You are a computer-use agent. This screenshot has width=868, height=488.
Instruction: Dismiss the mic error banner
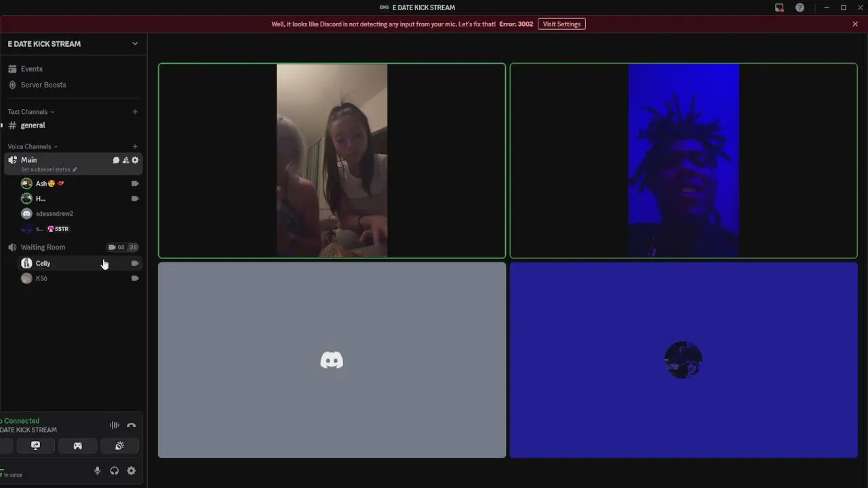point(855,24)
